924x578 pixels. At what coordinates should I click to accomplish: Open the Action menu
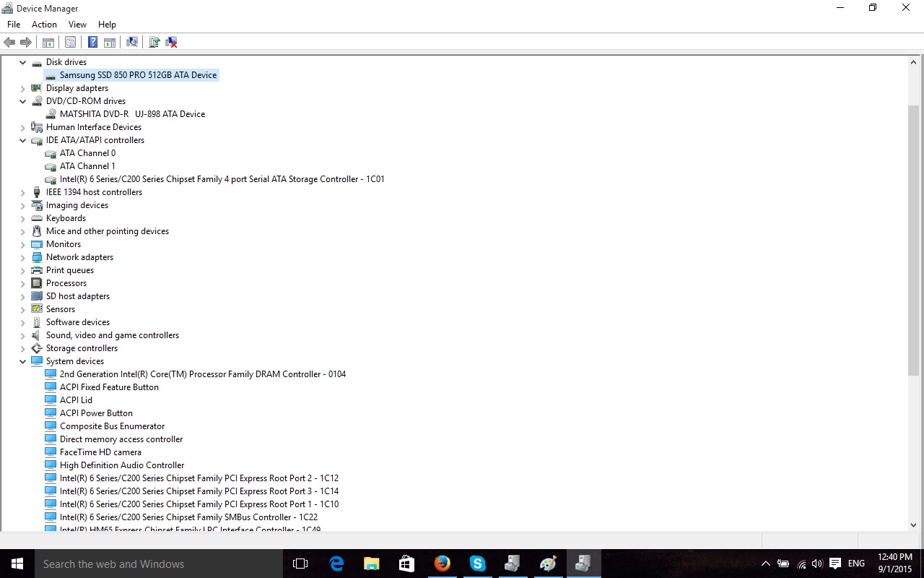pos(44,25)
